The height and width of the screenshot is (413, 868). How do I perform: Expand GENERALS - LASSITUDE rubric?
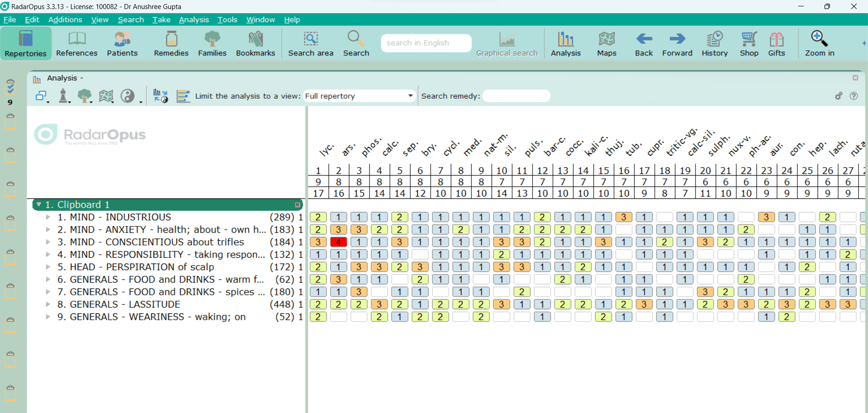click(x=48, y=304)
